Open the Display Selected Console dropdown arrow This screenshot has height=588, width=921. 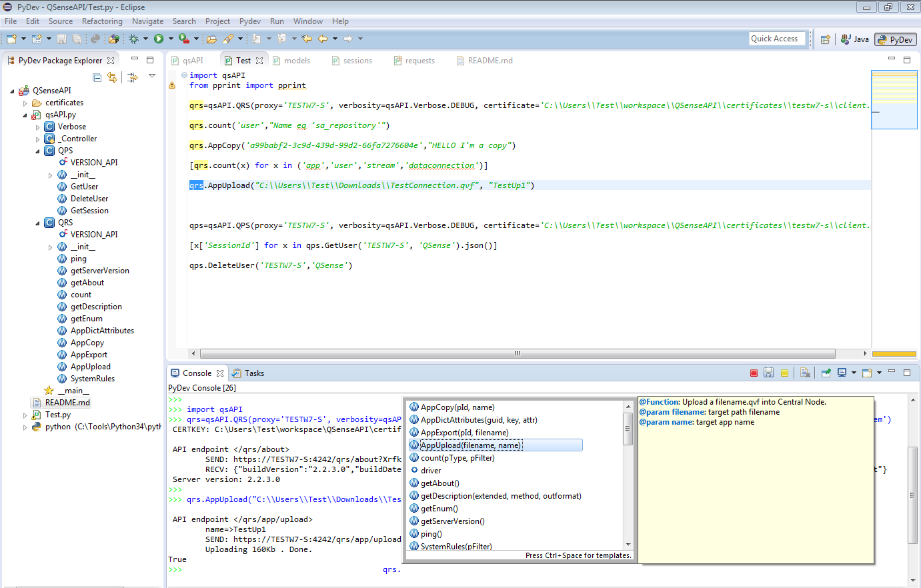click(854, 373)
